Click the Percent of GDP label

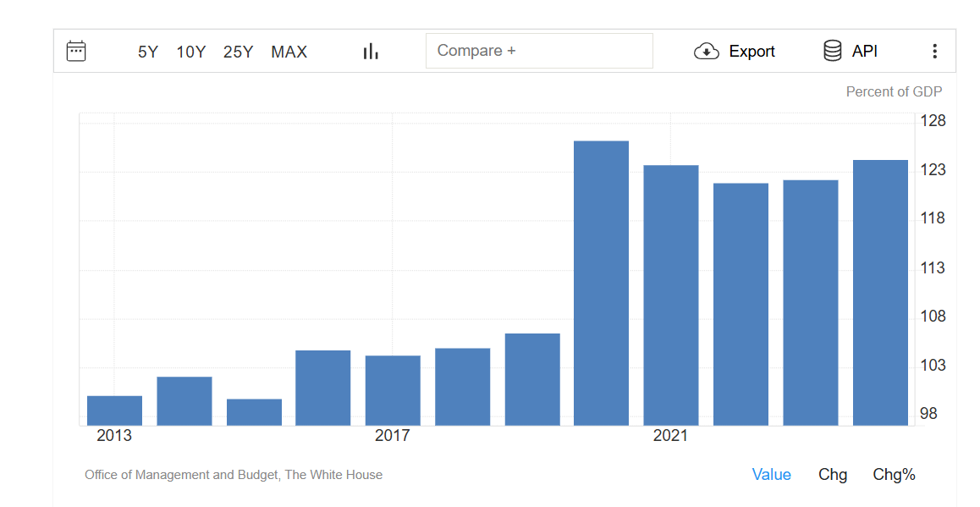pos(894,92)
